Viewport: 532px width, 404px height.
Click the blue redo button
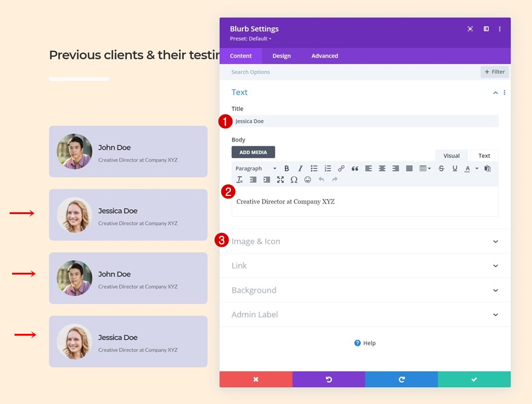401,379
